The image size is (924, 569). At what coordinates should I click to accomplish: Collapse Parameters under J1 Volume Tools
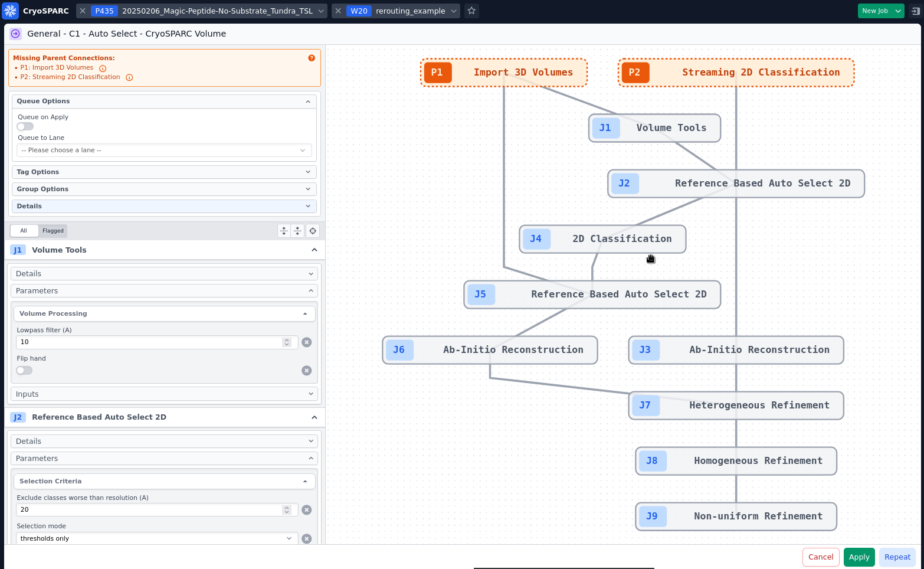[x=164, y=291]
